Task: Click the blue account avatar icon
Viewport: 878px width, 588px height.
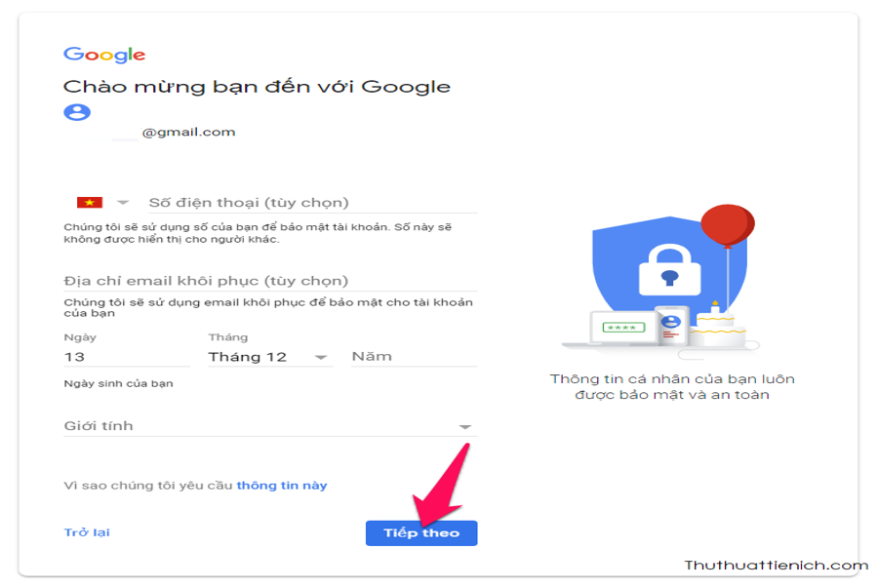Action: coord(77,112)
